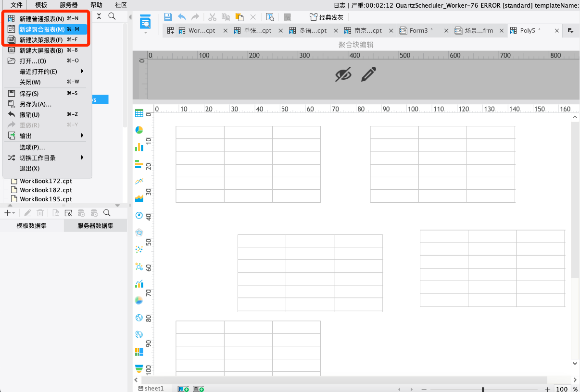Close the 南京...cpt tab
The width and height of the screenshot is (580, 392).
391,31
